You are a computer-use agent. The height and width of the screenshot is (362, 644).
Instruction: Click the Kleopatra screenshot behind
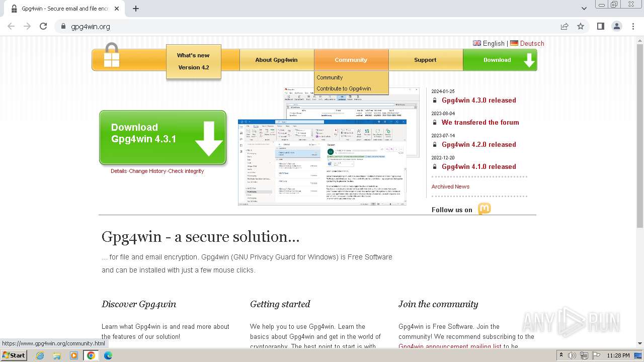point(352,103)
